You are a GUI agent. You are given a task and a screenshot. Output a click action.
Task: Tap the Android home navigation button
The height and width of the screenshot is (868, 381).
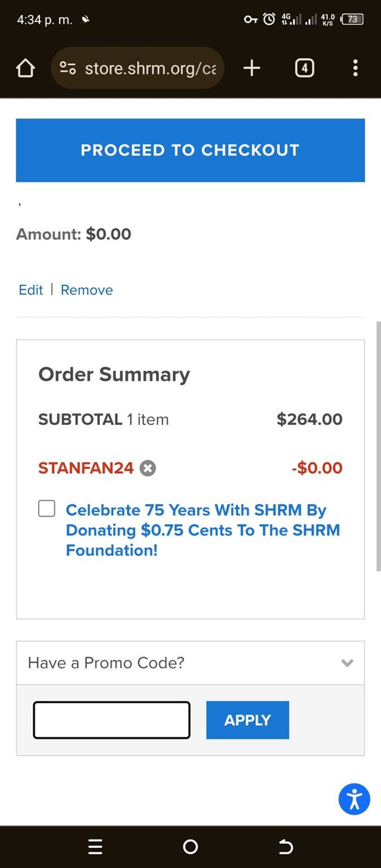pyautogui.click(x=190, y=847)
